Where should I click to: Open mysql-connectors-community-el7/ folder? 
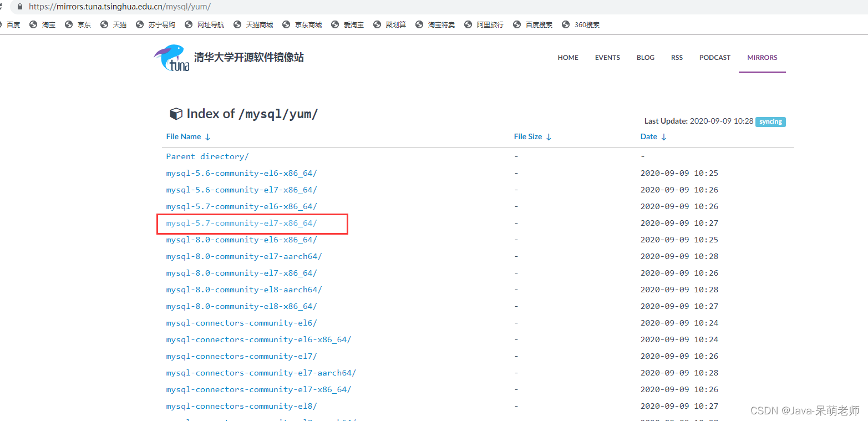tap(242, 356)
